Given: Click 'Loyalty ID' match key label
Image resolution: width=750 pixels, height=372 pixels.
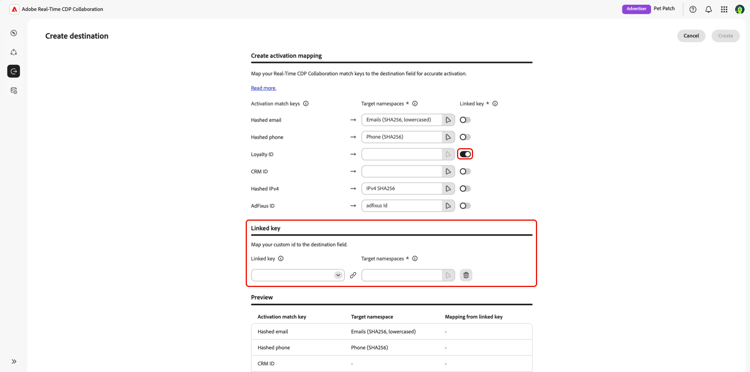Looking at the screenshot, I should [262, 154].
